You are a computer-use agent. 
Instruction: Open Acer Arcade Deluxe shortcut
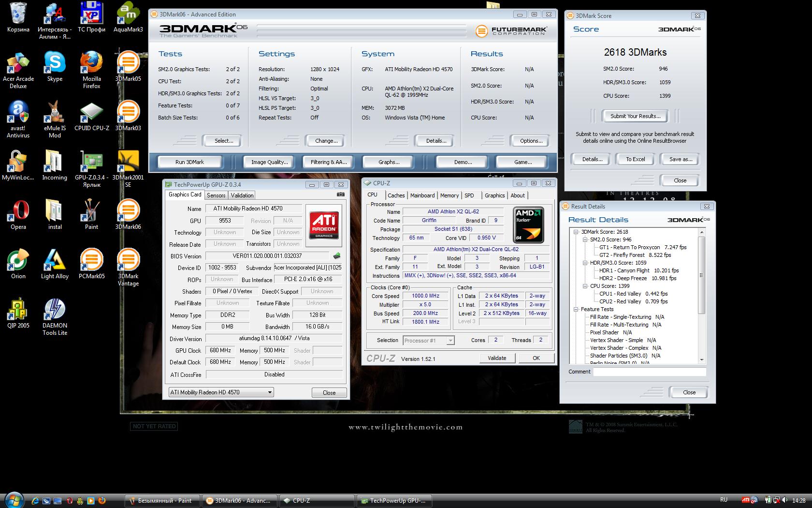18,70
